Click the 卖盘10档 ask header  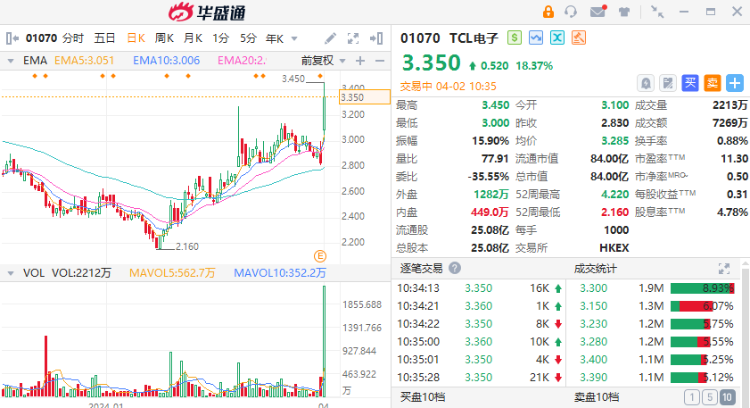[596, 397]
